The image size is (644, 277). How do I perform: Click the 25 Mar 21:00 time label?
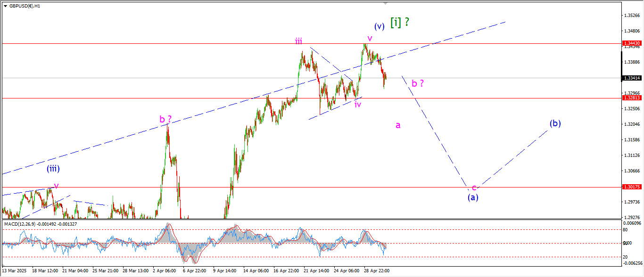click(106, 271)
